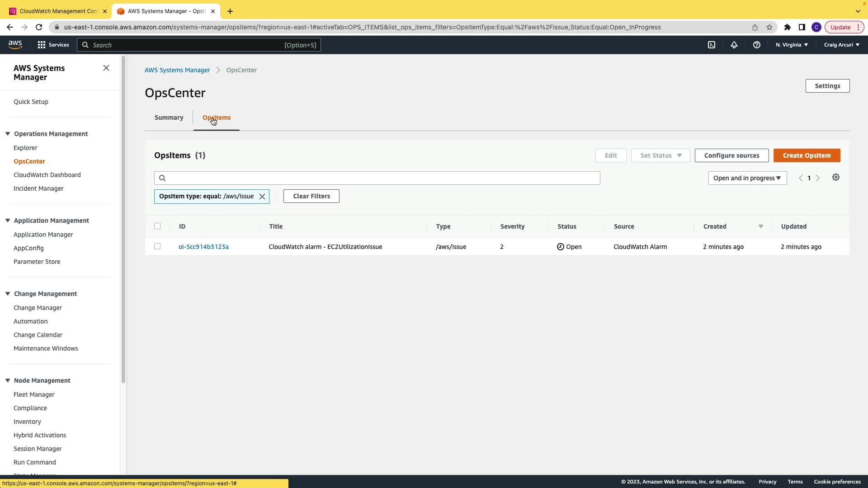Viewport: 868px width, 488px height.
Task: Click the help question mark icon
Action: (756, 45)
